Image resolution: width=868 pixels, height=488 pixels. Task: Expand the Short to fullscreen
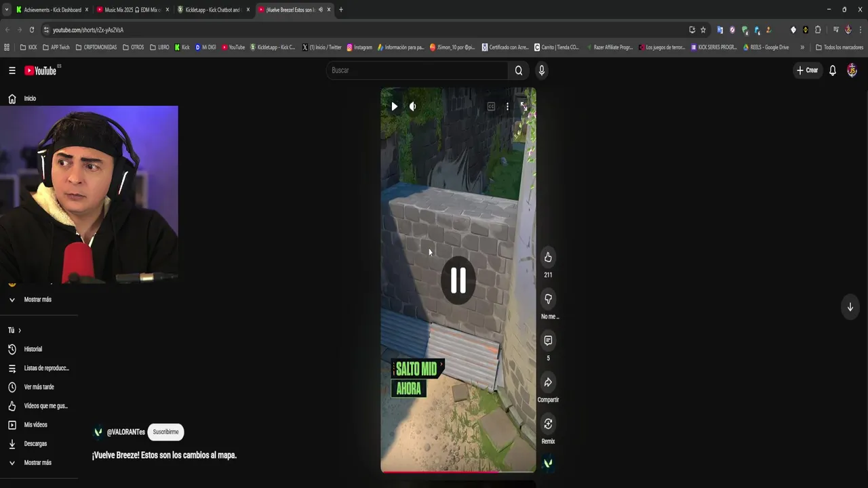coord(524,106)
